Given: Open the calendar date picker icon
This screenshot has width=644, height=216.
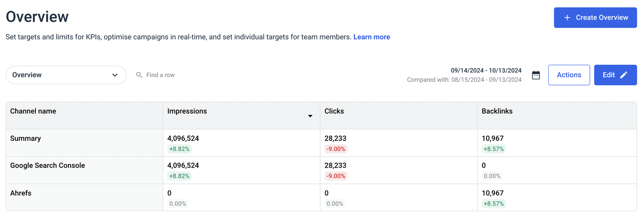Looking at the screenshot, I should 536,75.
